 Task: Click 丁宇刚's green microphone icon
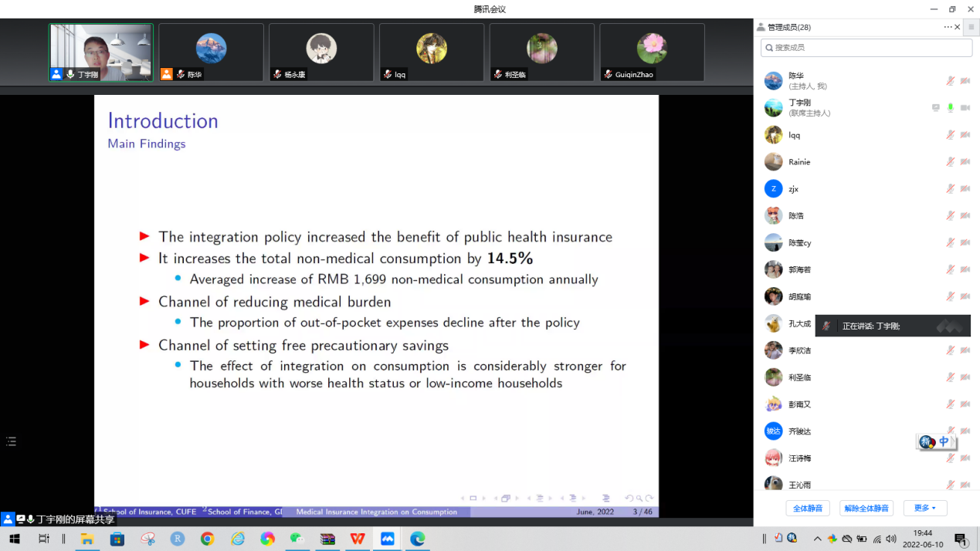click(x=951, y=108)
